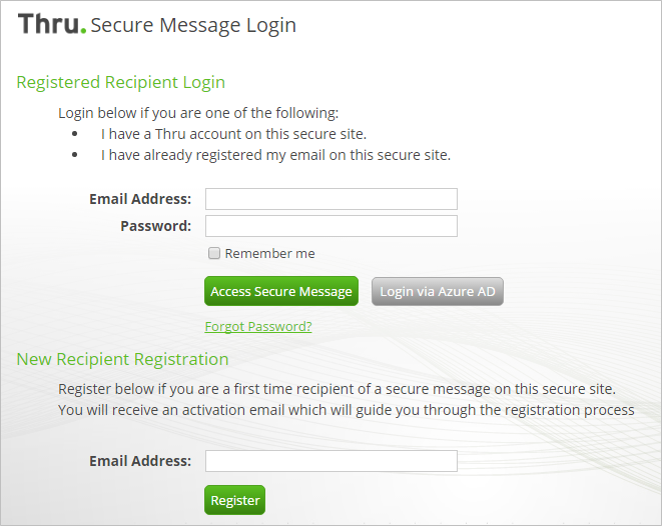This screenshot has width=662, height=526.
Task: Open the Forgot Password? link
Action: tap(258, 326)
